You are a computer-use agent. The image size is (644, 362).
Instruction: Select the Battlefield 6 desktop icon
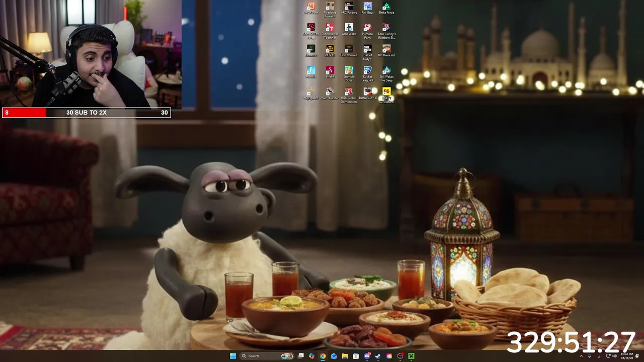pos(368,94)
